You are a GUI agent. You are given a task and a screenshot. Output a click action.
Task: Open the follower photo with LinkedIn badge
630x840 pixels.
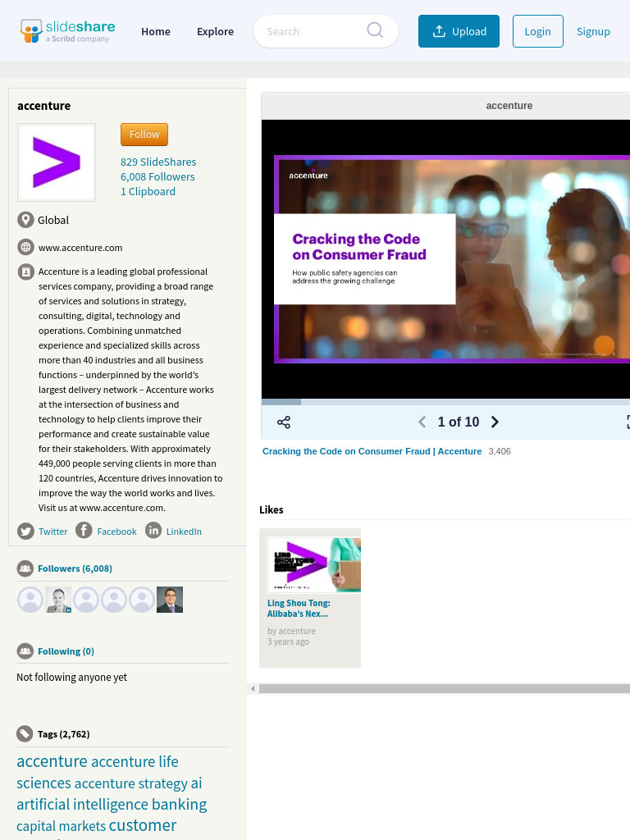pos(58,600)
